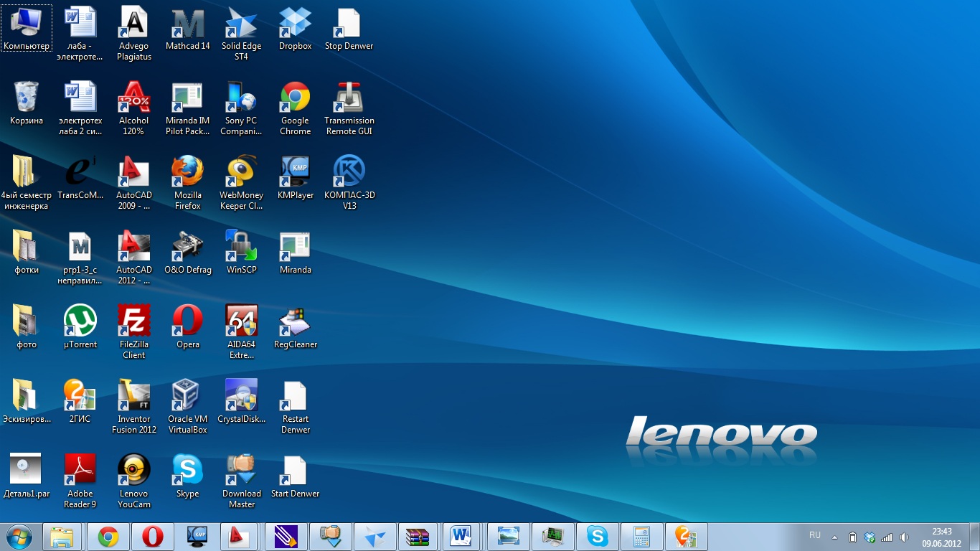Click the 2ГИС desktop shortcut
Image resolution: width=980 pixels, height=551 pixels.
click(80, 402)
